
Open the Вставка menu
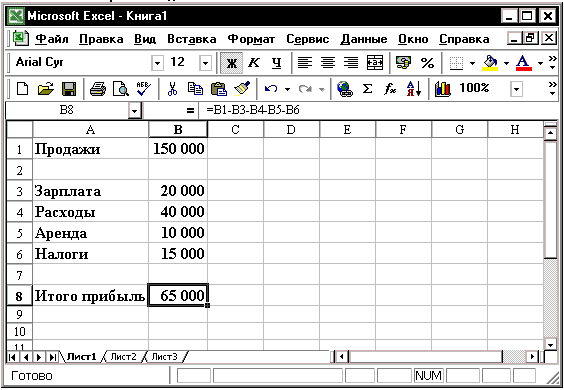192,39
